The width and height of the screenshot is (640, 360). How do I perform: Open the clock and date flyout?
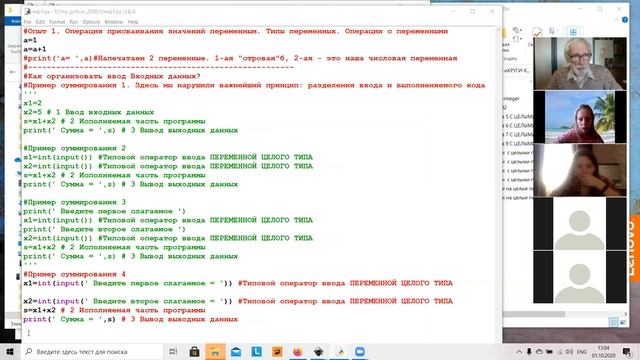click(603, 351)
